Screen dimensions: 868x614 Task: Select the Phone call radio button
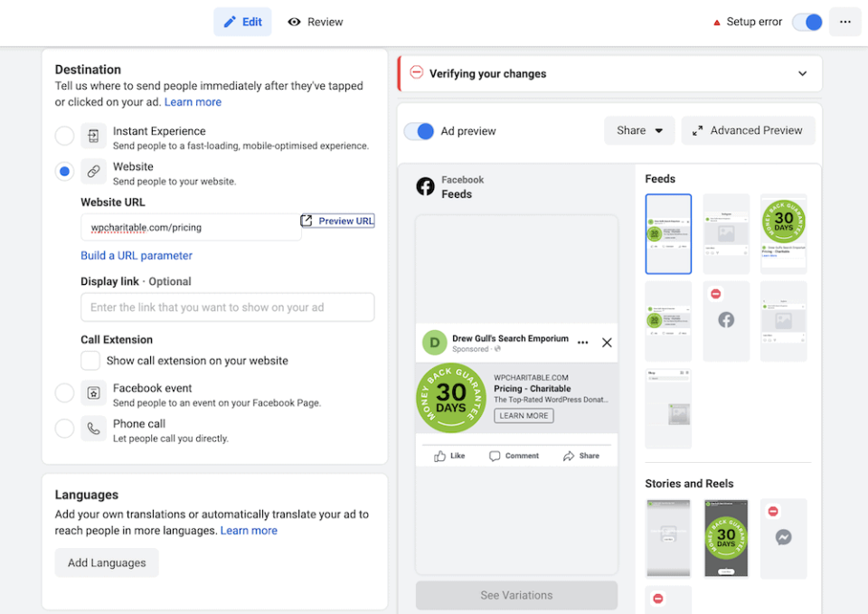[x=64, y=428]
